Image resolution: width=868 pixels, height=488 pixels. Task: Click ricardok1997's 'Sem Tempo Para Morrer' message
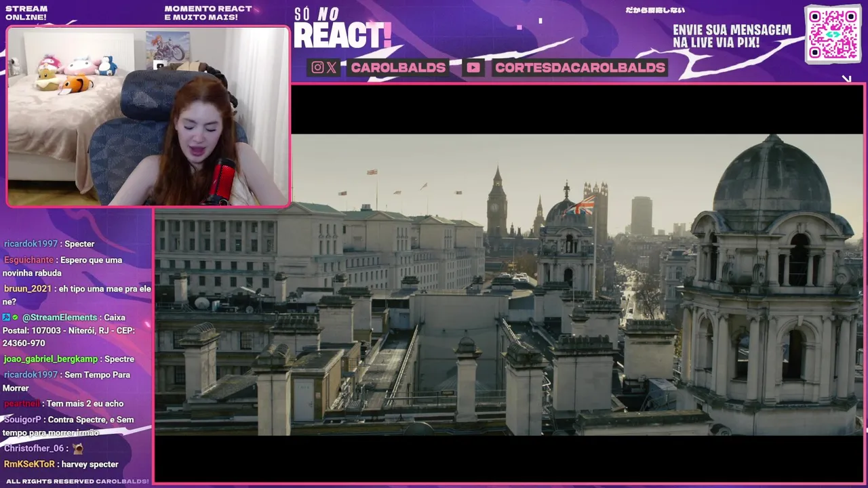click(x=66, y=381)
